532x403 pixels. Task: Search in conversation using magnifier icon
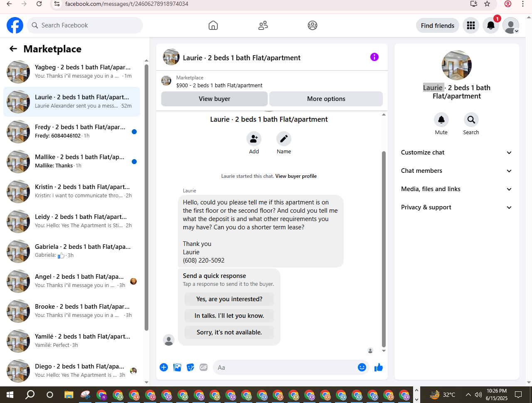click(471, 120)
